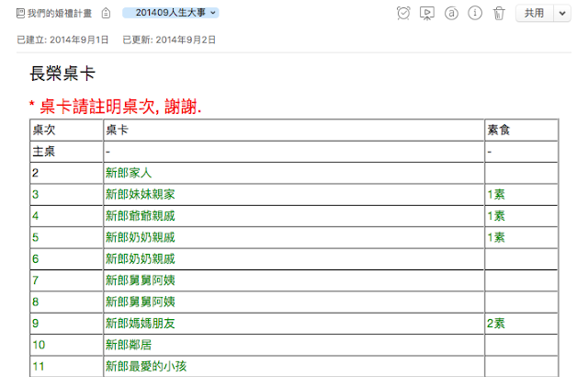
Task: Click the 素食 header cell
Action: coord(521,131)
